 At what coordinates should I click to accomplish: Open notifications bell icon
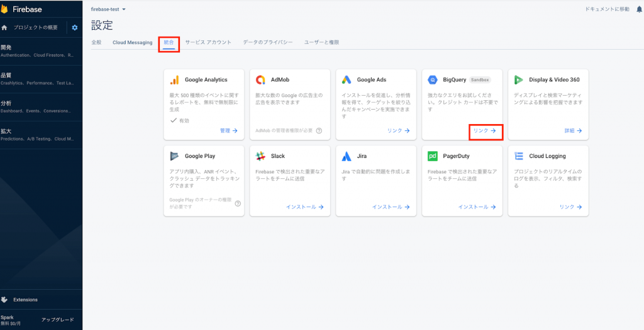click(x=639, y=9)
